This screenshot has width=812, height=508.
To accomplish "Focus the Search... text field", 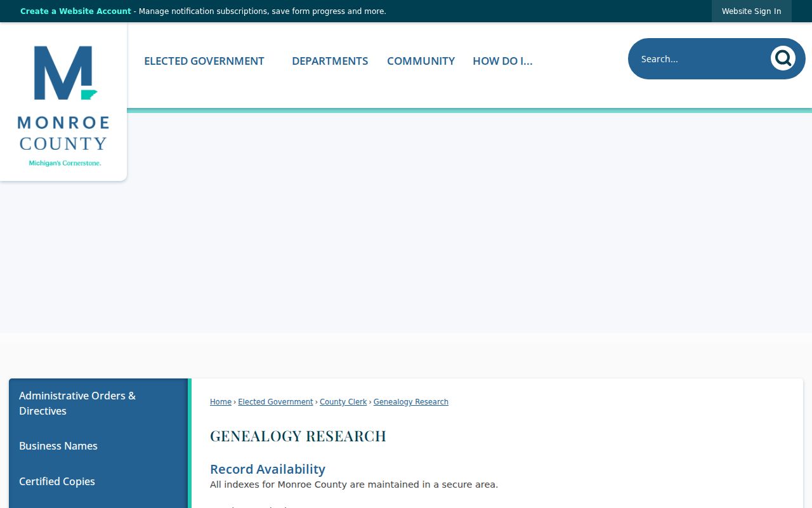I will [701, 58].
